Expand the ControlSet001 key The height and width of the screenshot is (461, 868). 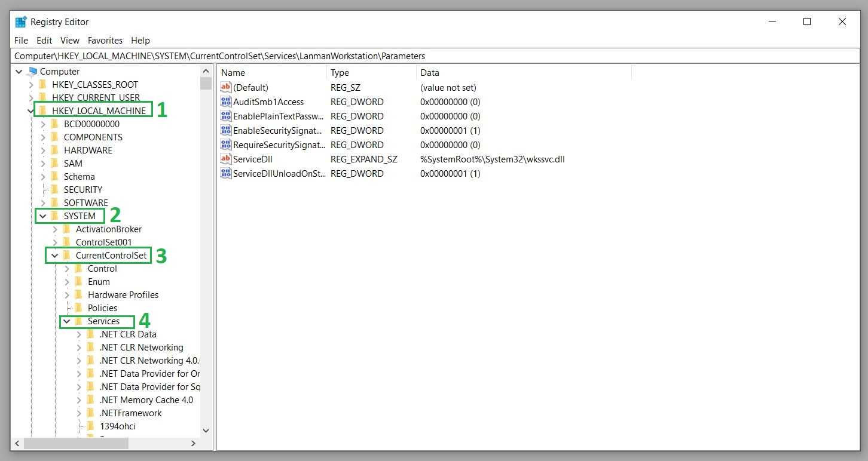tap(55, 242)
